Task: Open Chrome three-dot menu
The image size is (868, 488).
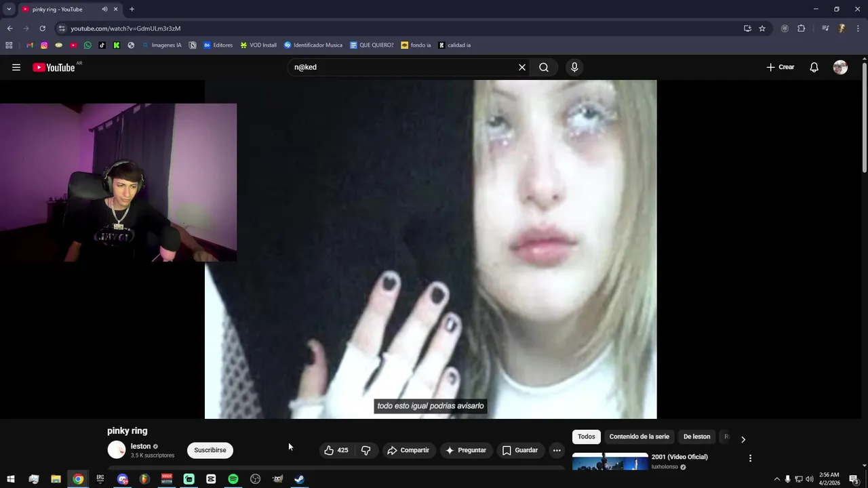Action: click(859, 28)
